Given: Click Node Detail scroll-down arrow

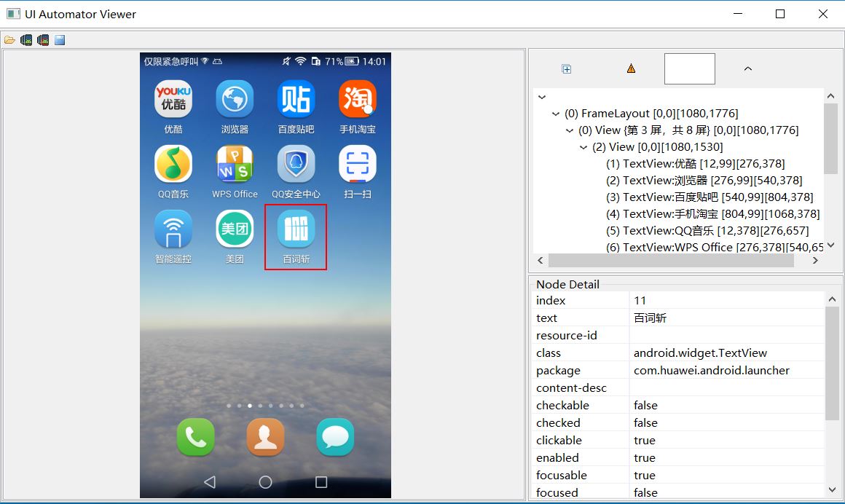Looking at the screenshot, I should (832, 490).
